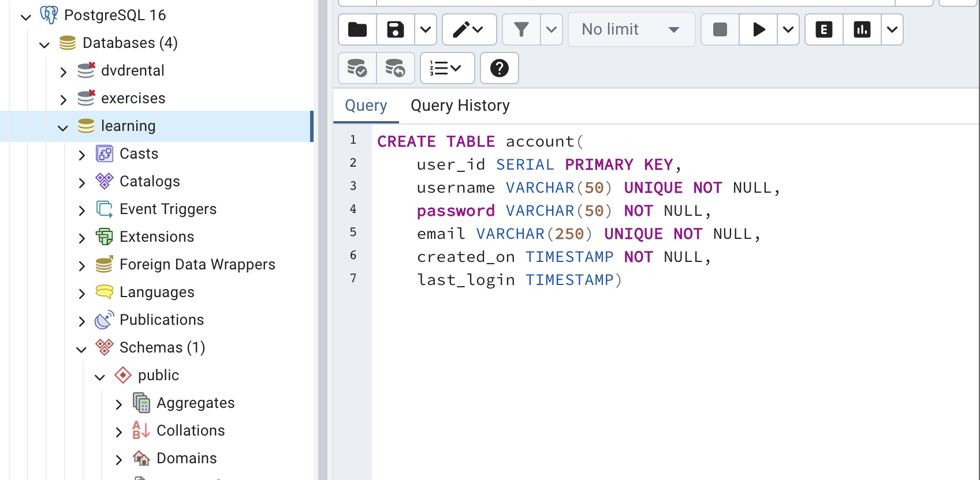Open the edit pencil dropdown

pyautogui.click(x=469, y=29)
